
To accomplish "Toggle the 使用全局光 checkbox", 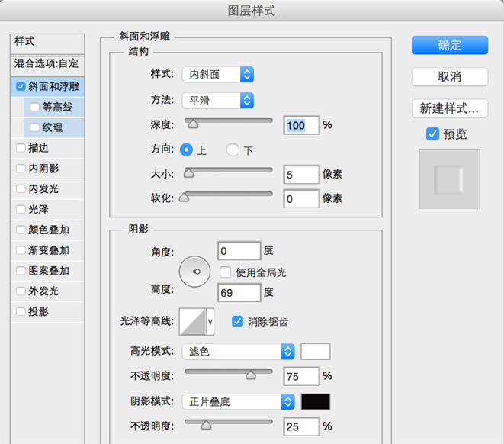I will click(226, 272).
